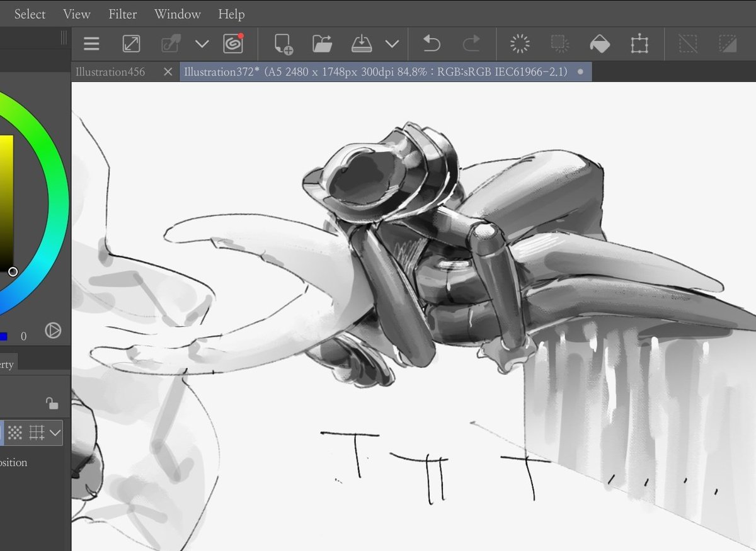Viewport: 756px width, 551px height.
Task: Open the Select menu
Action: pyautogui.click(x=30, y=14)
